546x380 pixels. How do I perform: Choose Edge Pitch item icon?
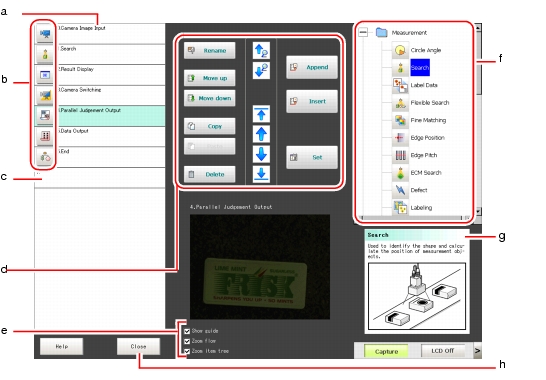(x=400, y=155)
